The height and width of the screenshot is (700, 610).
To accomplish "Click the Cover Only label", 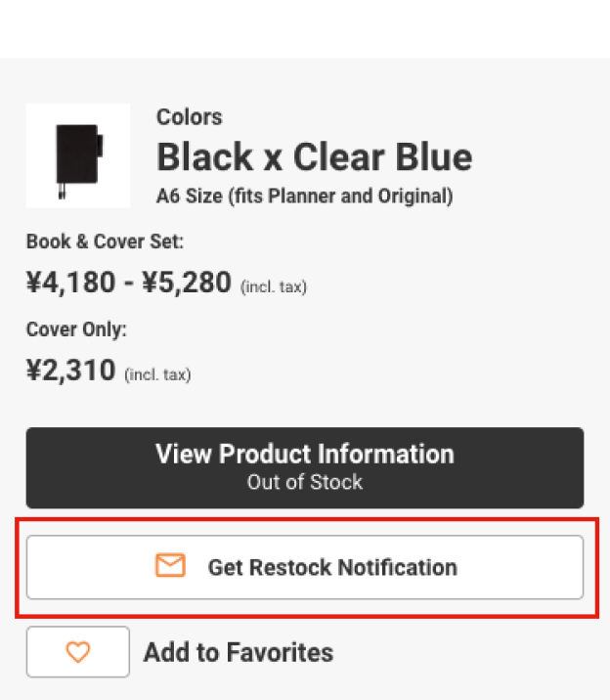I will pos(76,328).
